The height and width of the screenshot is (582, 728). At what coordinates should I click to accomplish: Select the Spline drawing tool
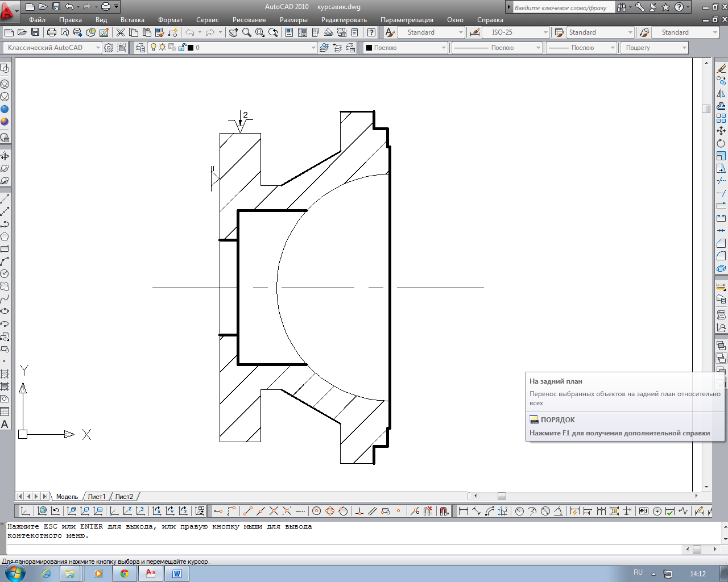[x=5, y=299]
